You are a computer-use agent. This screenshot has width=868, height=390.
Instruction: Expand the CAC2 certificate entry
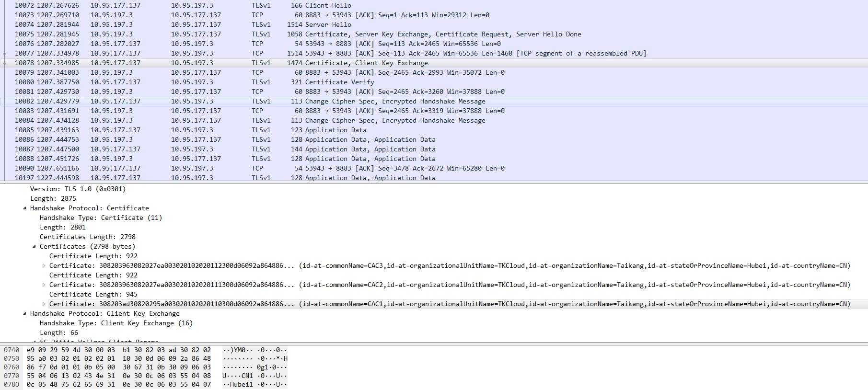pyautogui.click(x=44, y=285)
